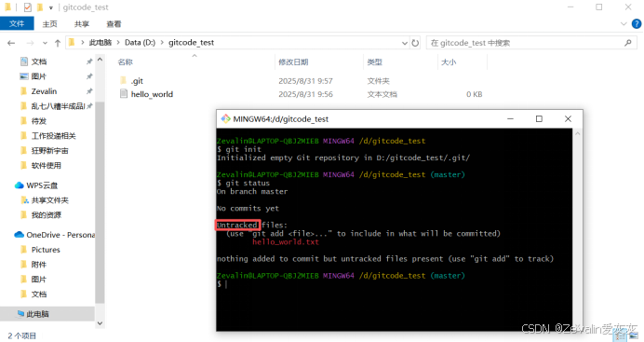The image size is (644, 342).
Task: Switch to the 主页 ribbon tab
Action: [49, 24]
